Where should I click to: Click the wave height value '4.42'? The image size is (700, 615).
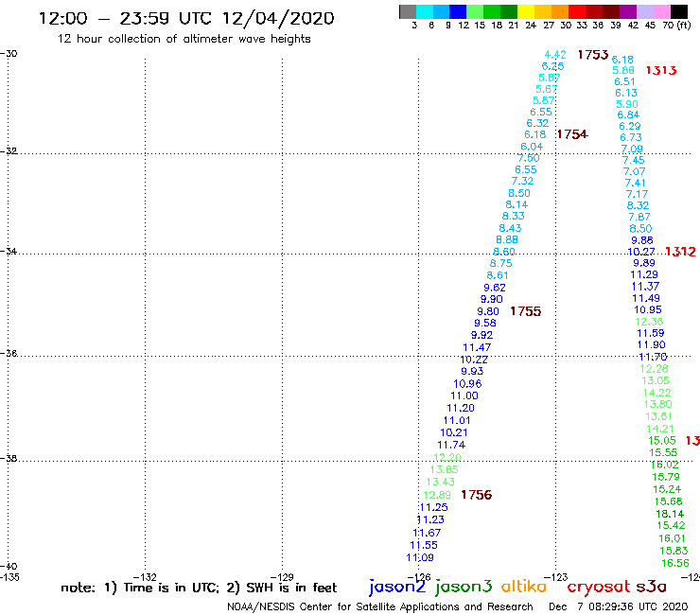tap(555, 55)
